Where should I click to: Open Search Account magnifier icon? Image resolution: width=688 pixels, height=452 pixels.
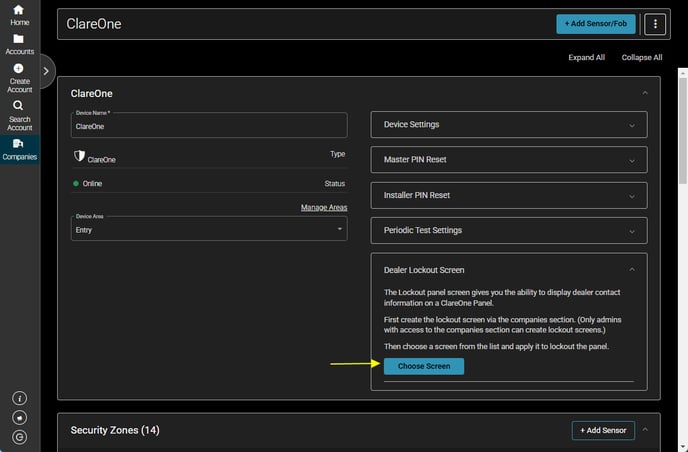point(18,105)
